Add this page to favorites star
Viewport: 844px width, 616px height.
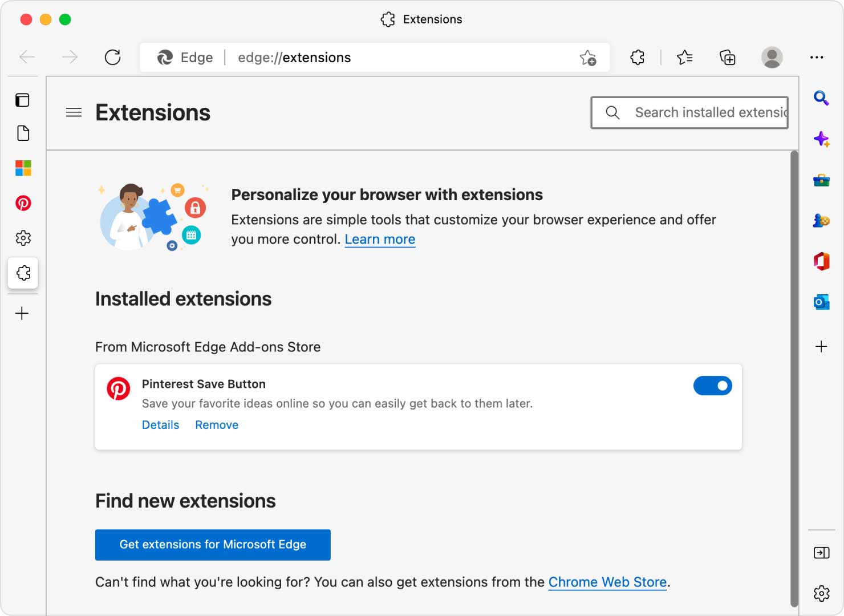(x=588, y=58)
